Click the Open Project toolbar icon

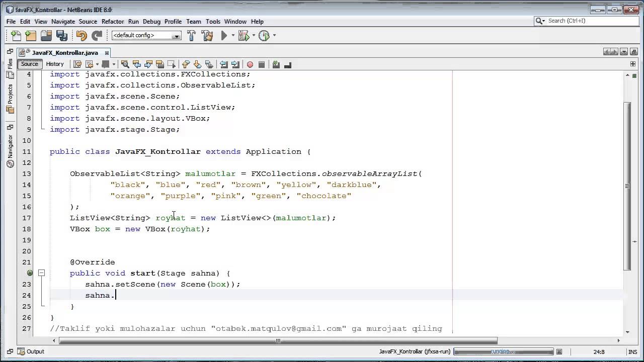click(46, 35)
